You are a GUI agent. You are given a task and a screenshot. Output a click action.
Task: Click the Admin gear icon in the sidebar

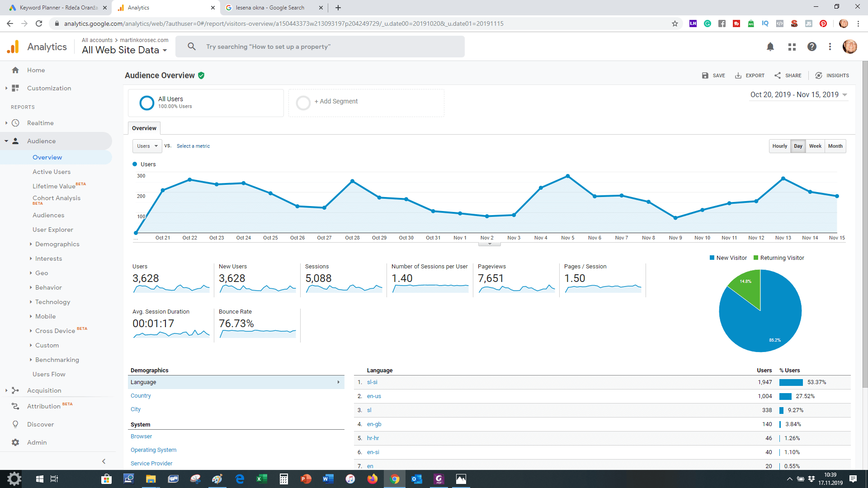click(x=15, y=442)
